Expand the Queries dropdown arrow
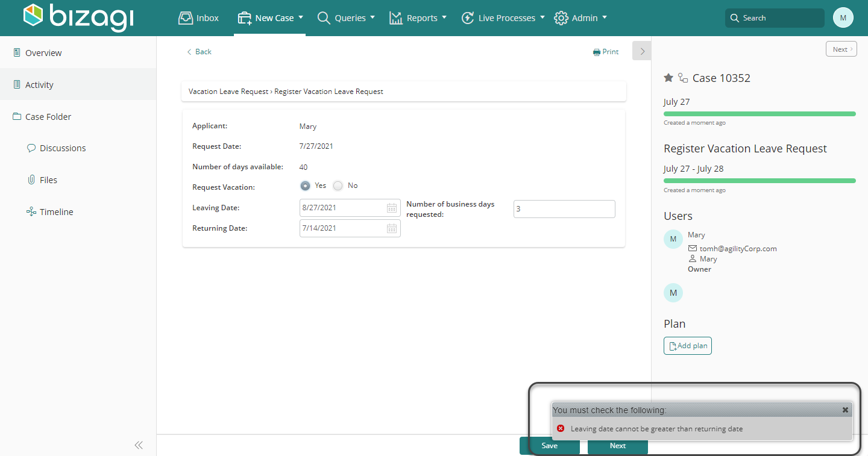The height and width of the screenshot is (456, 868). pos(373,17)
